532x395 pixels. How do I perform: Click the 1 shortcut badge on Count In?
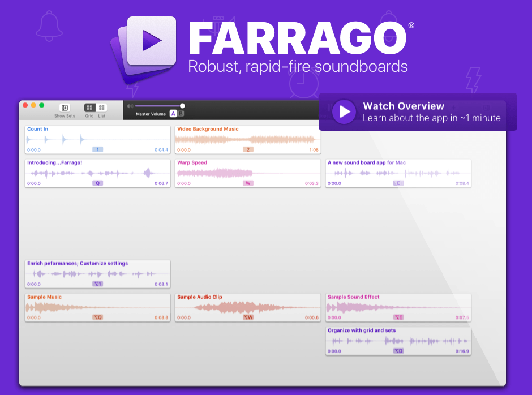pyautogui.click(x=98, y=149)
